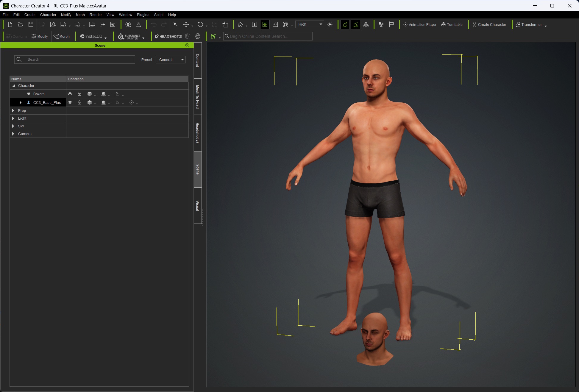The width and height of the screenshot is (579, 392).
Task: Click the green leaf smart content icon
Action: tap(213, 36)
